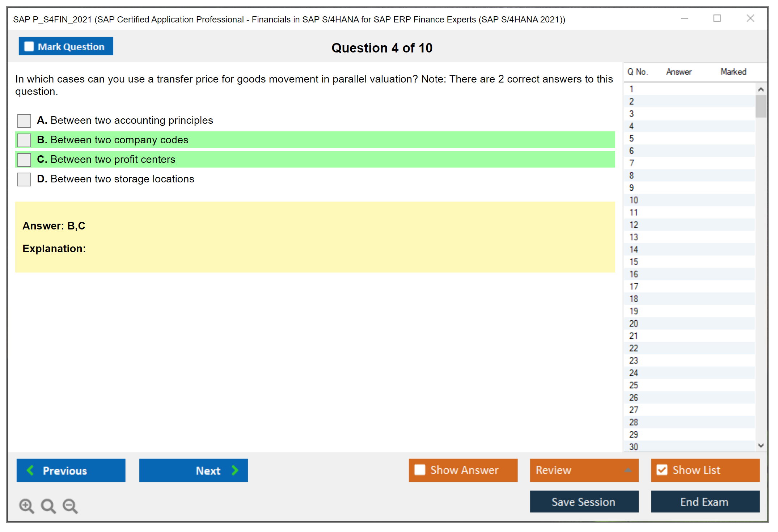Go to the Previous question
Screen dimensions: 778x532
coord(71,470)
